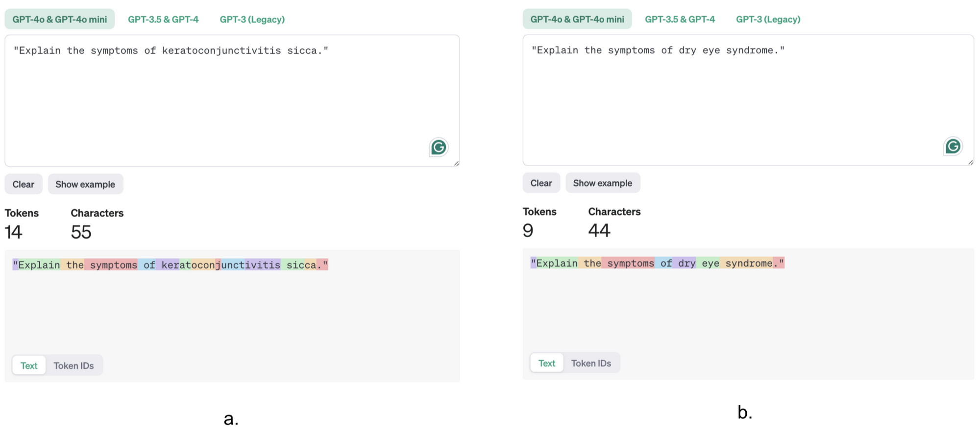Click the highlighted 'Explain' token in panel a
The image size is (980, 440).
[39, 265]
